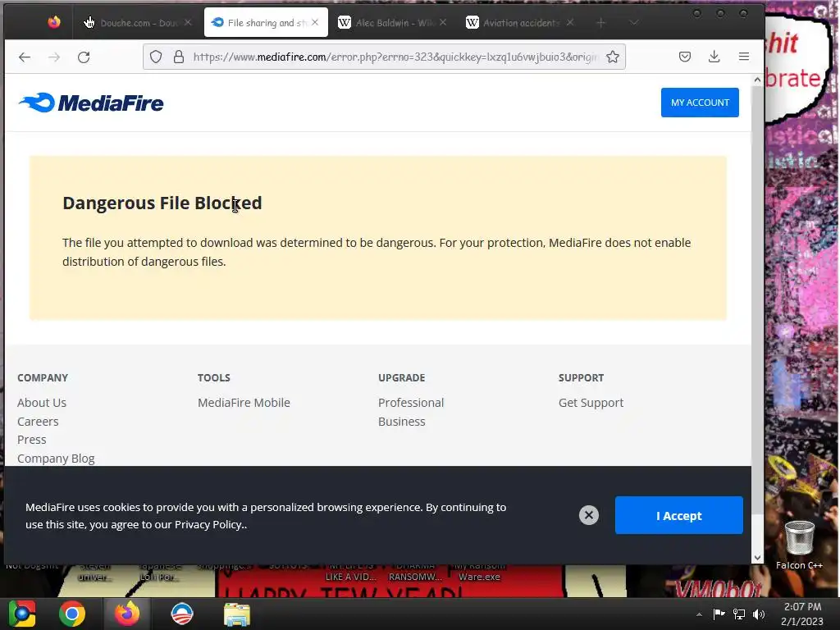Click the site security padlock icon

coord(179,57)
